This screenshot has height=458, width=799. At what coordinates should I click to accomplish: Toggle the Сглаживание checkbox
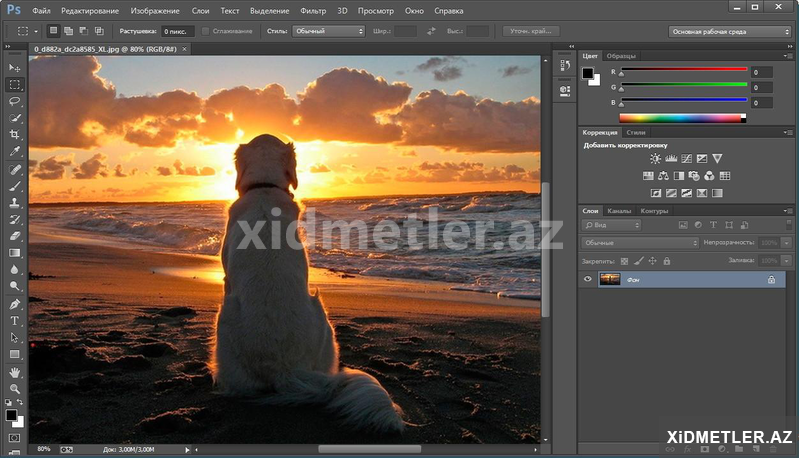tap(206, 31)
